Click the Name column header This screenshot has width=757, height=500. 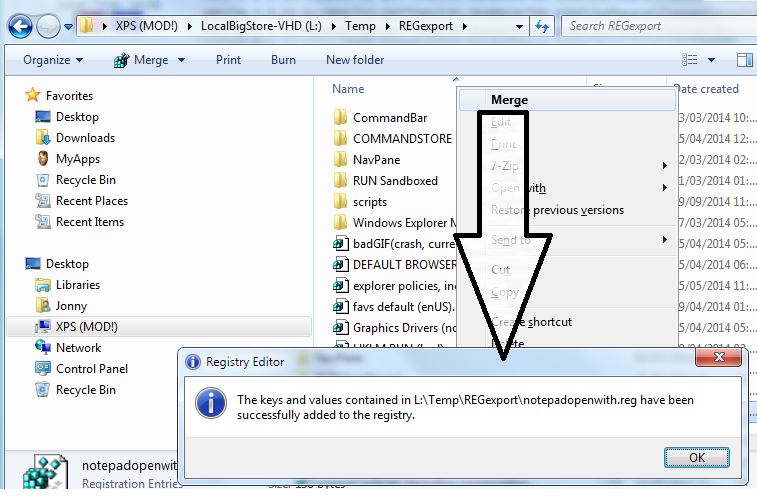pos(348,89)
